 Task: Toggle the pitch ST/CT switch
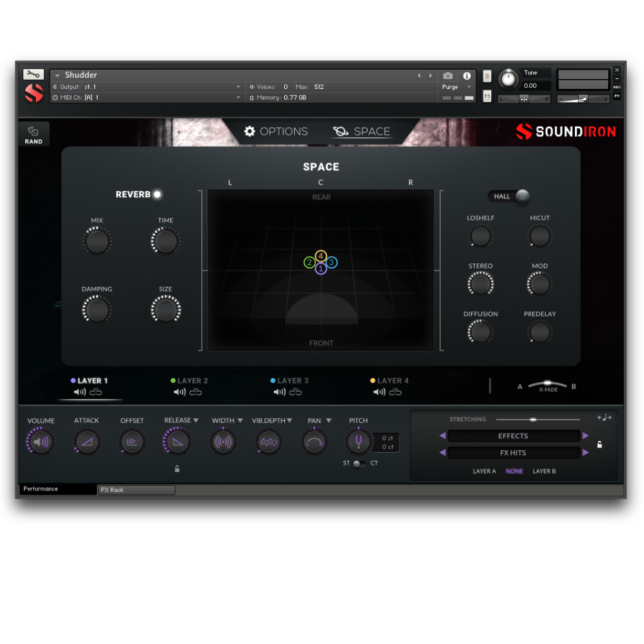tap(359, 463)
